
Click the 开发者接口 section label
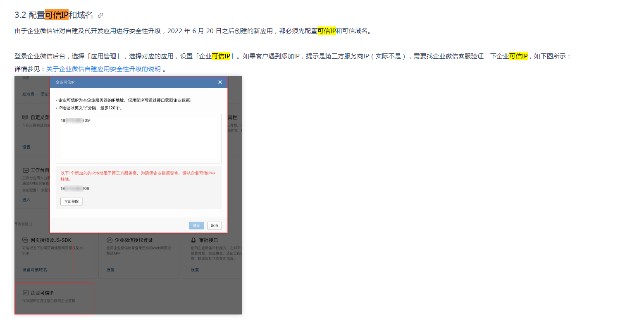coord(23,224)
